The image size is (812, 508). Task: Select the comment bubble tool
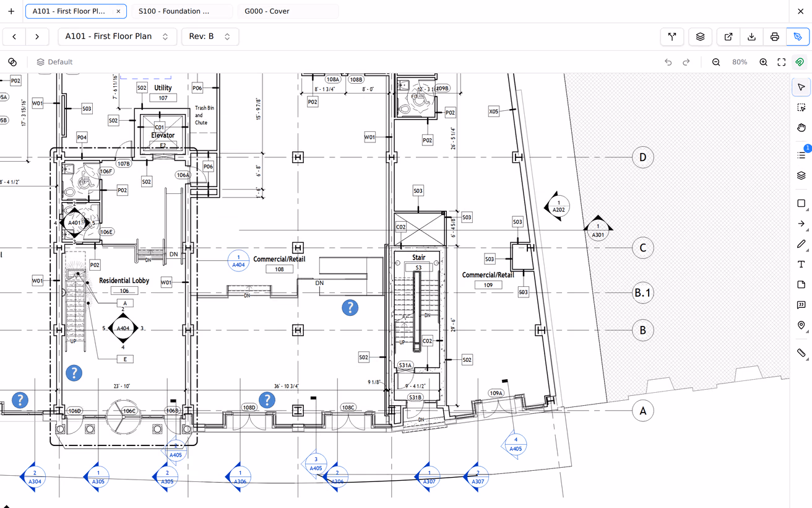pyautogui.click(x=801, y=305)
